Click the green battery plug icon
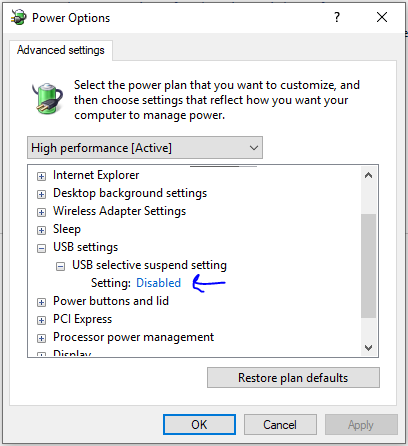This screenshot has width=408, height=446. 47,99
